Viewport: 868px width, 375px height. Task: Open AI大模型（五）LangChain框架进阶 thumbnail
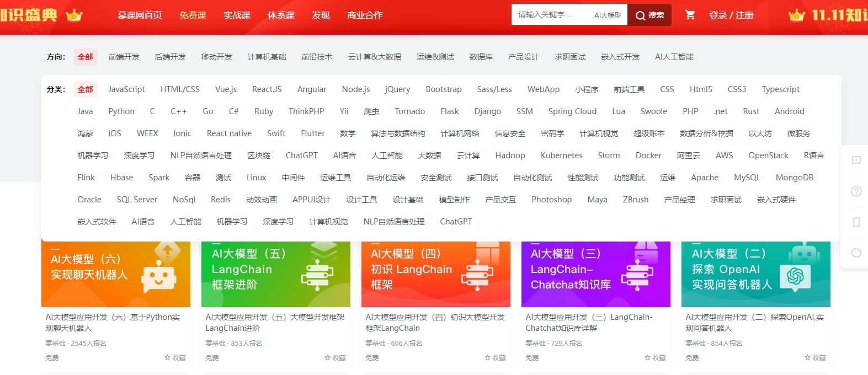276,274
